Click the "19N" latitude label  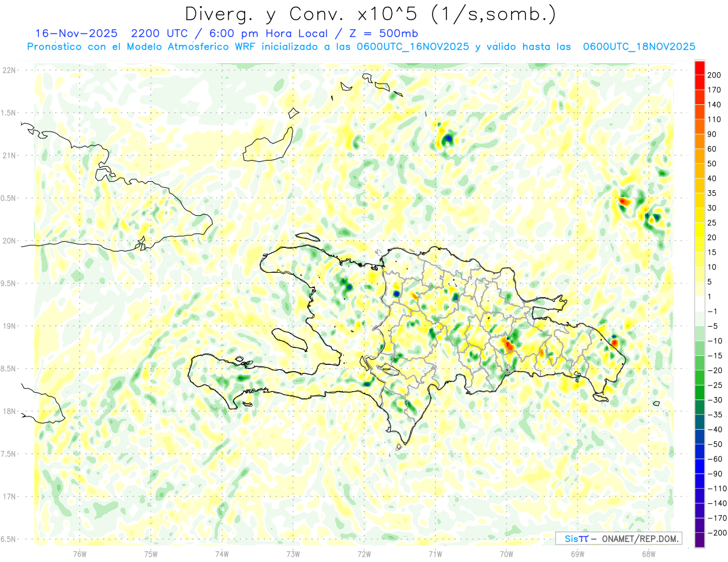point(9,326)
